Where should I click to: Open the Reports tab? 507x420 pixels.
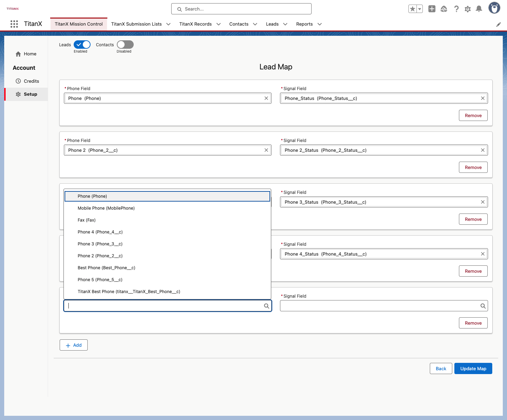click(304, 24)
